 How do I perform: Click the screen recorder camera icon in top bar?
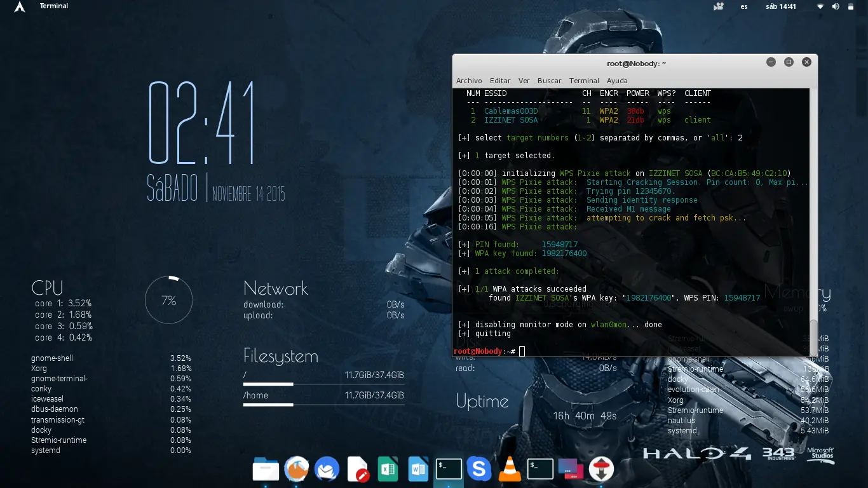click(719, 6)
